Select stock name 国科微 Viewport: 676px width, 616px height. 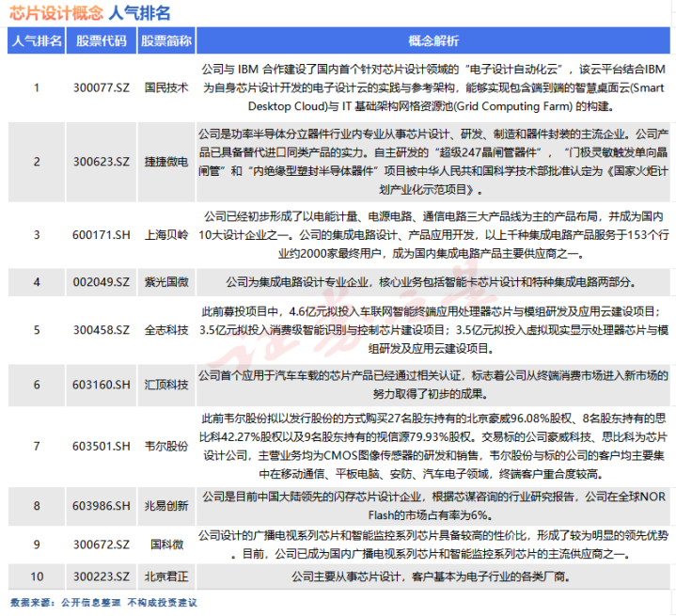[166, 545]
